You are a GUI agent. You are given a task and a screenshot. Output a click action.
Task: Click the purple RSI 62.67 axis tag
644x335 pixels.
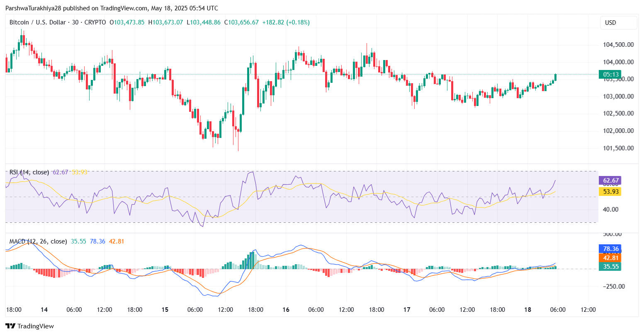(x=610, y=181)
